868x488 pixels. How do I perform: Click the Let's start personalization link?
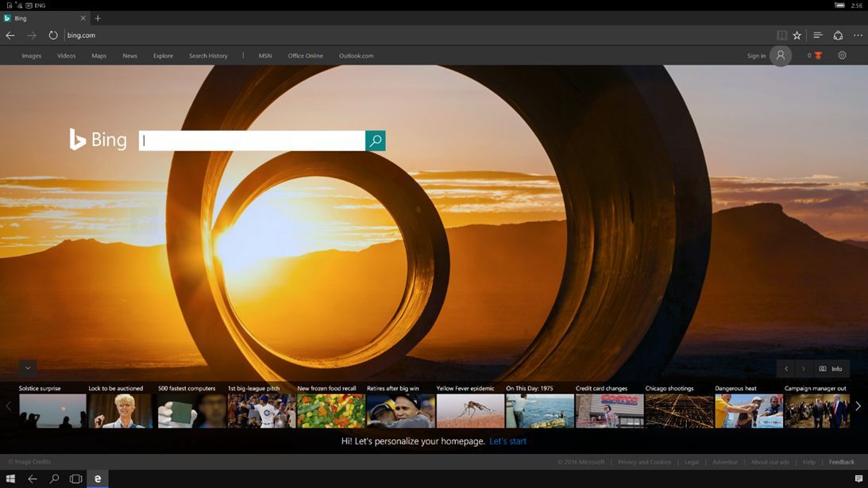coord(507,441)
